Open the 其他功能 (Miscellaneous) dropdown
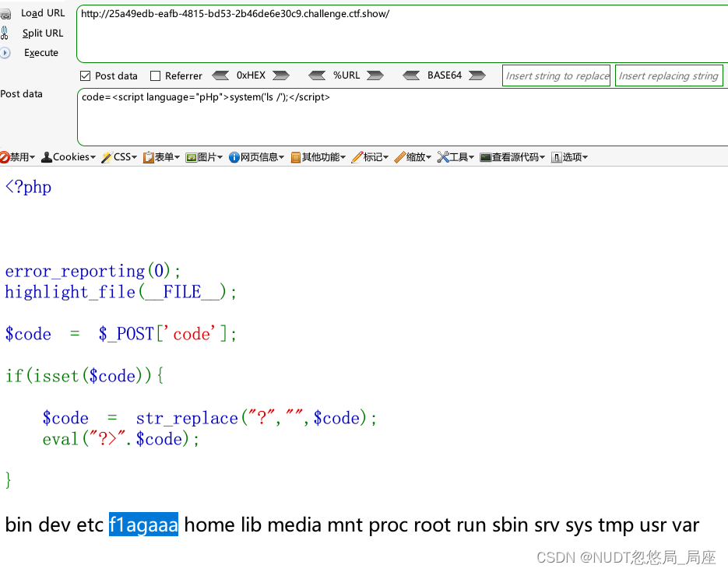 pos(318,157)
